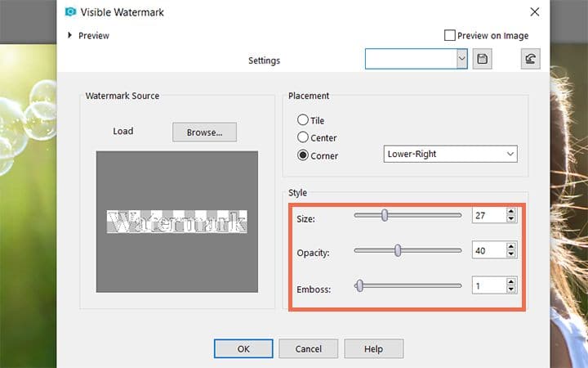Click the Opacity slider handle

pyautogui.click(x=398, y=250)
